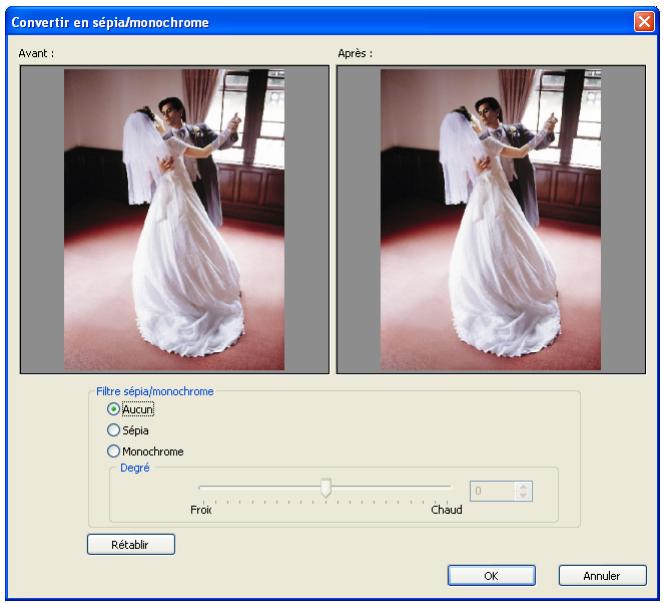Decrease Degré value with down arrow
Viewport: 664px width, 603px height.
tap(524, 496)
